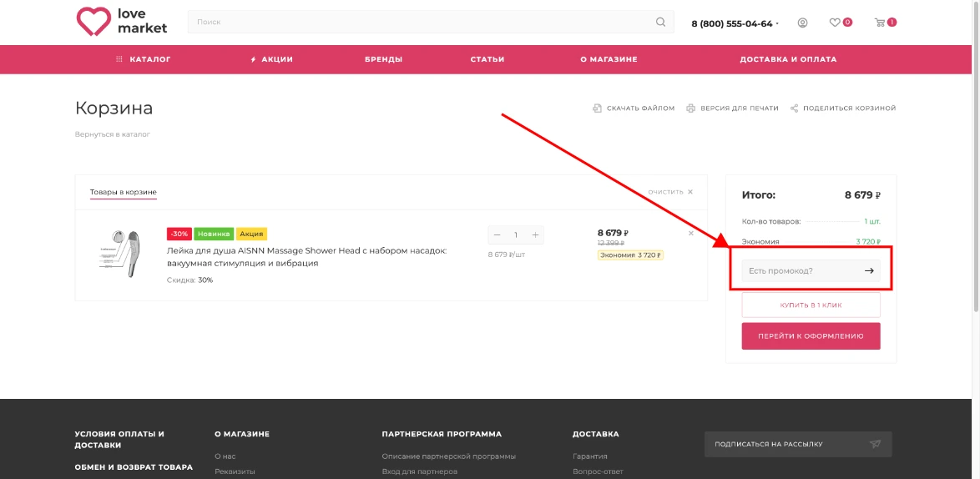Click the -30% discount badge
Image resolution: width=980 pixels, height=479 pixels.
179,234
